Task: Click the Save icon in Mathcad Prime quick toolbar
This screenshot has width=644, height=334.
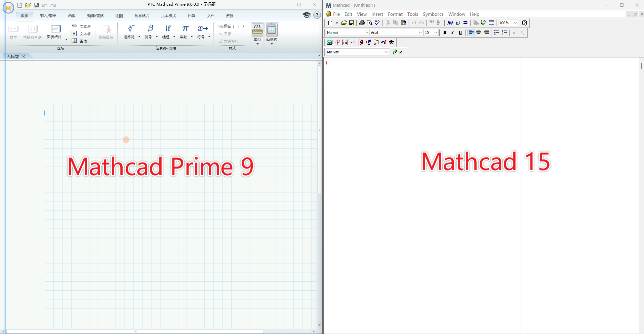Action: coord(36,5)
